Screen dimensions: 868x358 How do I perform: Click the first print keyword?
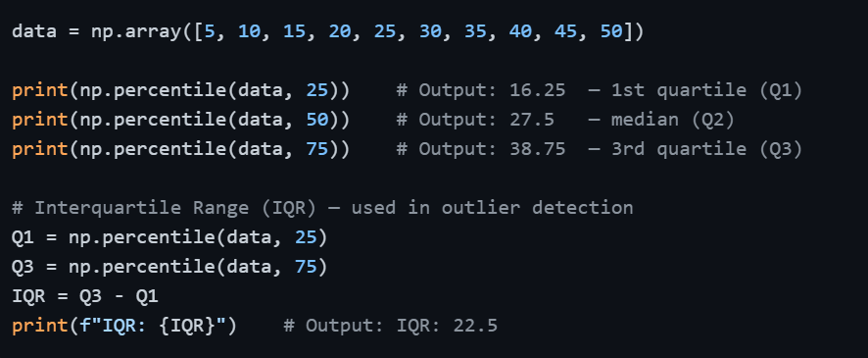(40, 90)
